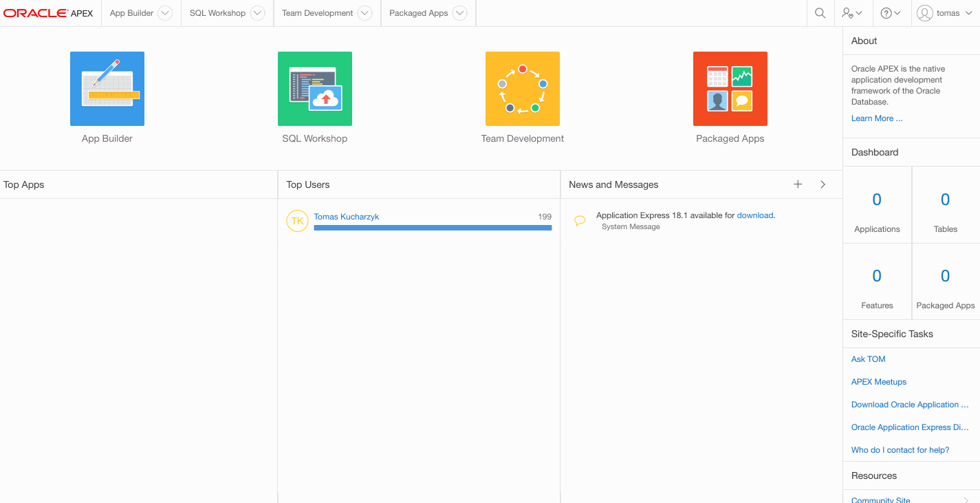
Task: Click the TK user avatar icon
Action: click(297, 221)
